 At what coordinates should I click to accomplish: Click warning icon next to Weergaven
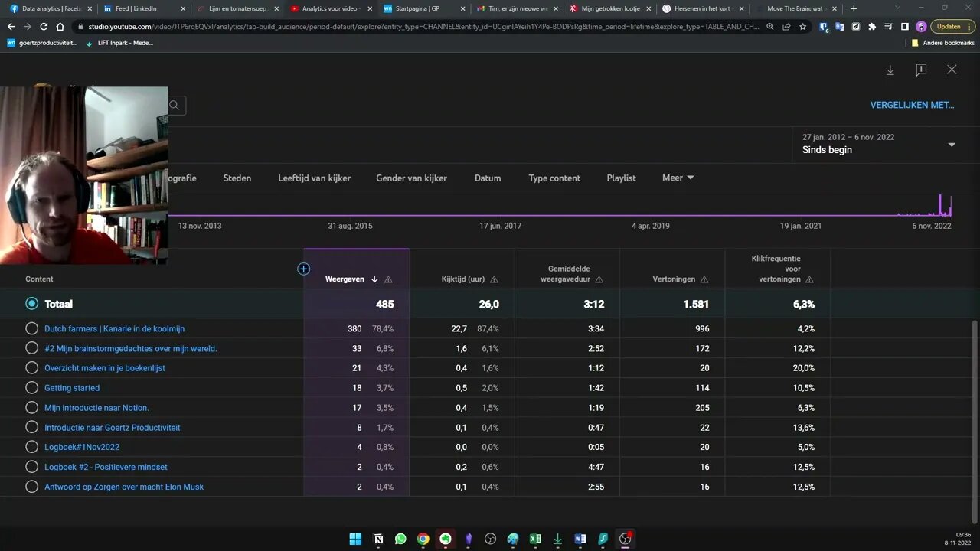coord(388,279)
